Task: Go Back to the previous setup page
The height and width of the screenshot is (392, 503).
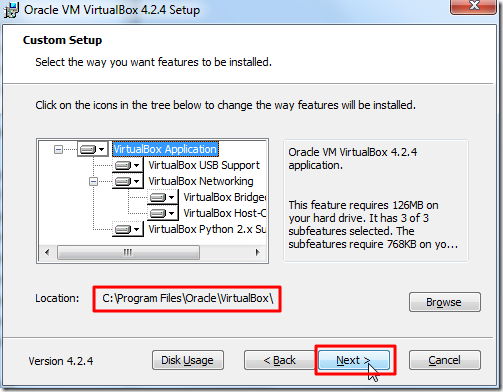Action: 279,360
